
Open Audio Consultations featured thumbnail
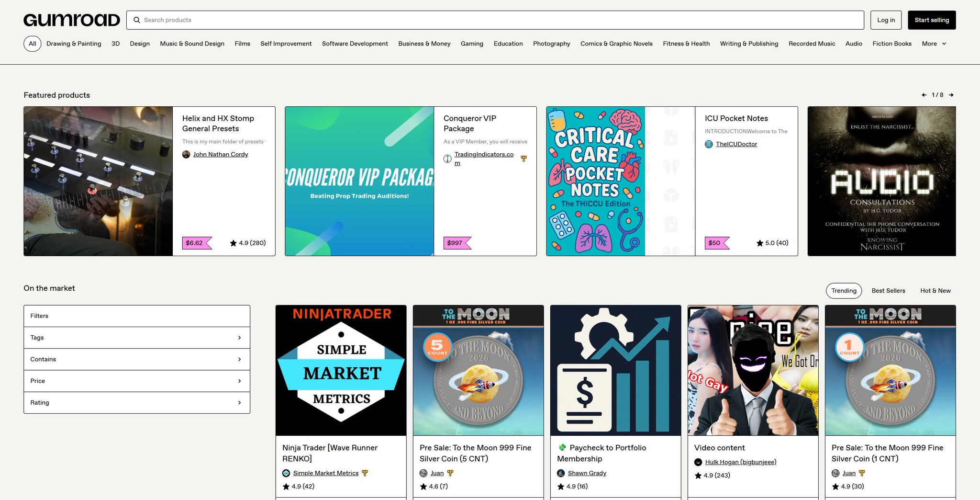(882, 181)
